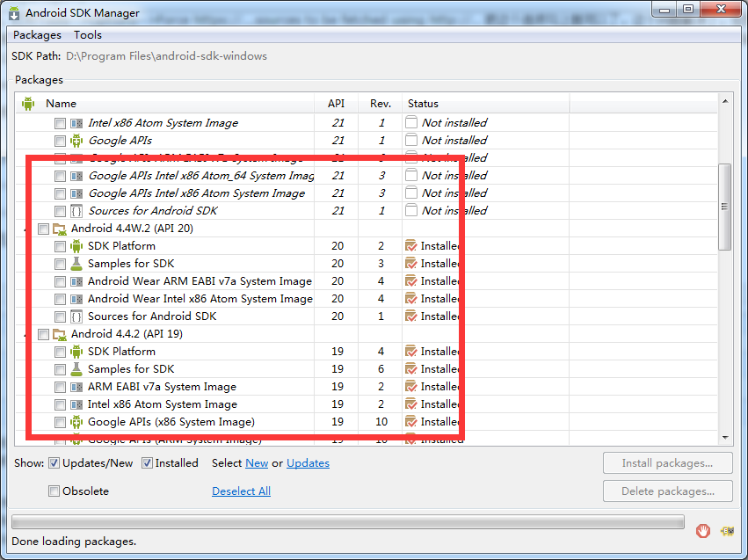
Task: Check the Samples for SDK API 20 checkbox
Action: click(60, 265)
